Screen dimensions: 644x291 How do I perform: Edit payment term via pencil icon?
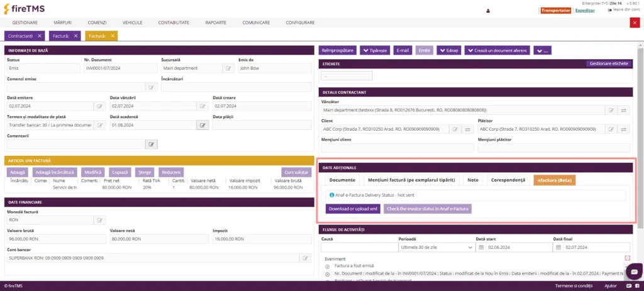pyautogui.click(x=99, y=125)
